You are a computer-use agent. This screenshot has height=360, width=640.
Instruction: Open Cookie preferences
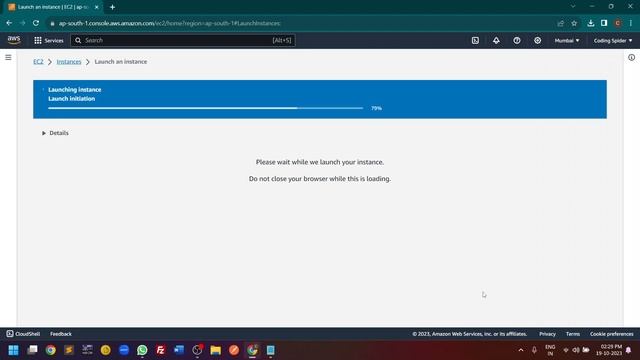click(x=611, y=334)
